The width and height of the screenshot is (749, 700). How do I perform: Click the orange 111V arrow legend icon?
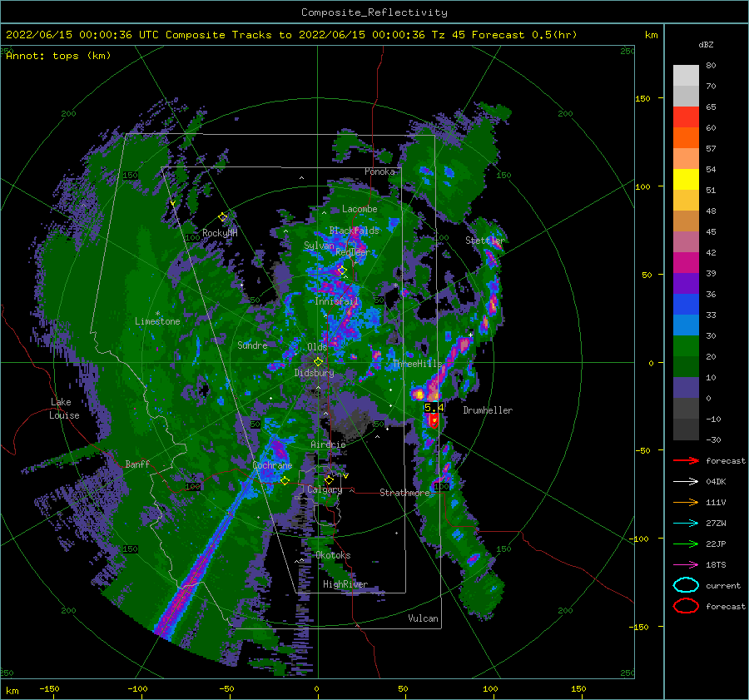[686, 502]
